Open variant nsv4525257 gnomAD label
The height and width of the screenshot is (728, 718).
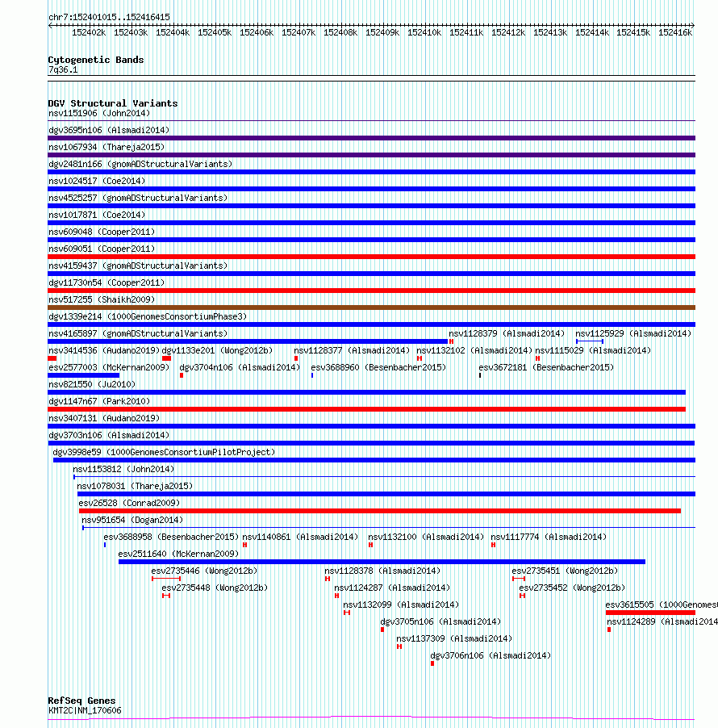[x=138, y=198]
